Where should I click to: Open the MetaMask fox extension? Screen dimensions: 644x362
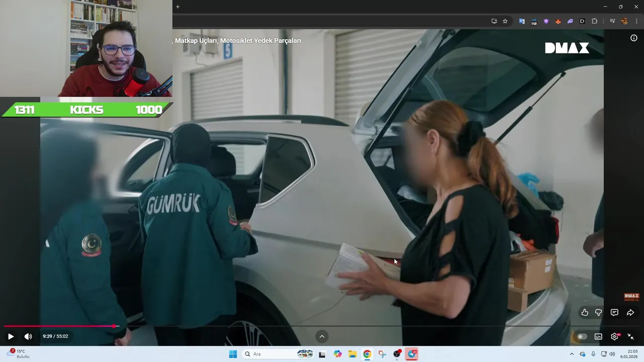pyautogui.click(x=558, y=21)
